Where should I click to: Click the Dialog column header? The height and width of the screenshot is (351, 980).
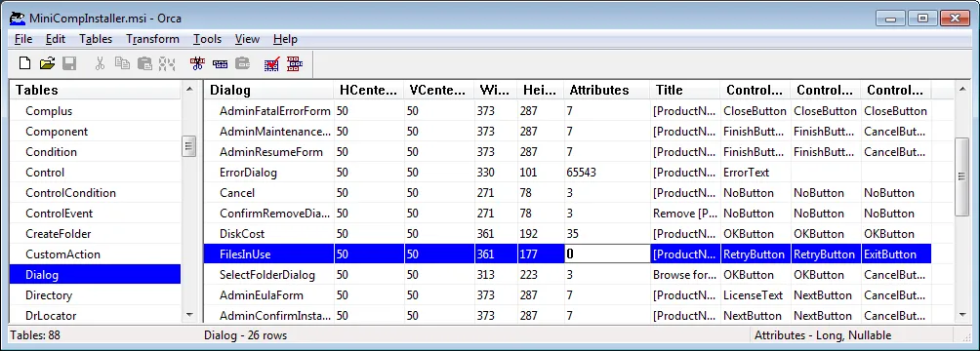tap(269, 90)
